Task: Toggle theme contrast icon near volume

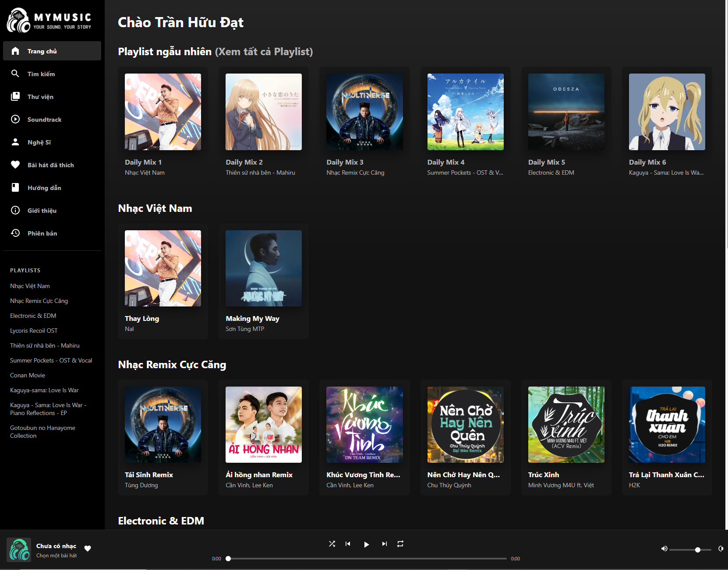Action: pyautogui.click(x=721, y=549)
